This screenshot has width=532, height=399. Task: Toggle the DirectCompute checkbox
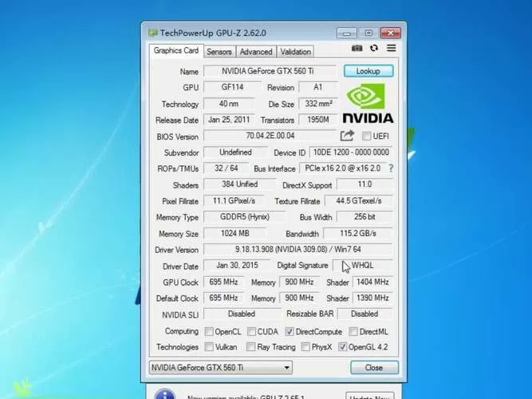coord(290,331)
